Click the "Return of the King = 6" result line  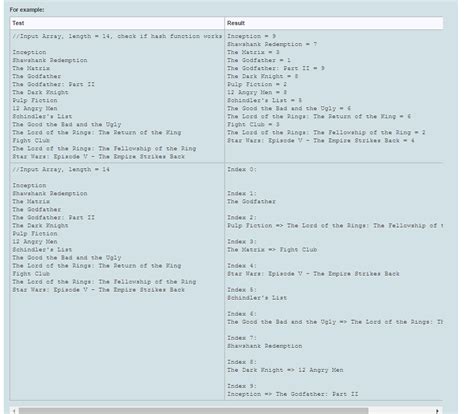pos(319,116)
